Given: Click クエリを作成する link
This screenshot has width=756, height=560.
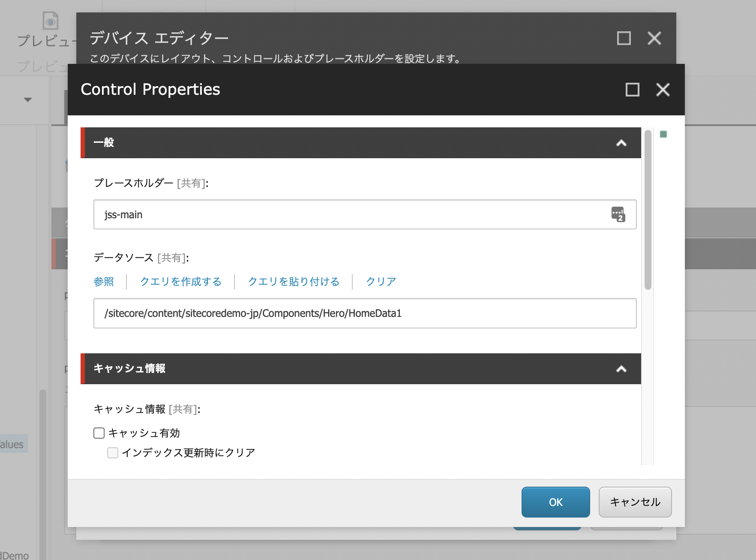Looking at the screenshot, I should click(x=181, y=282).
